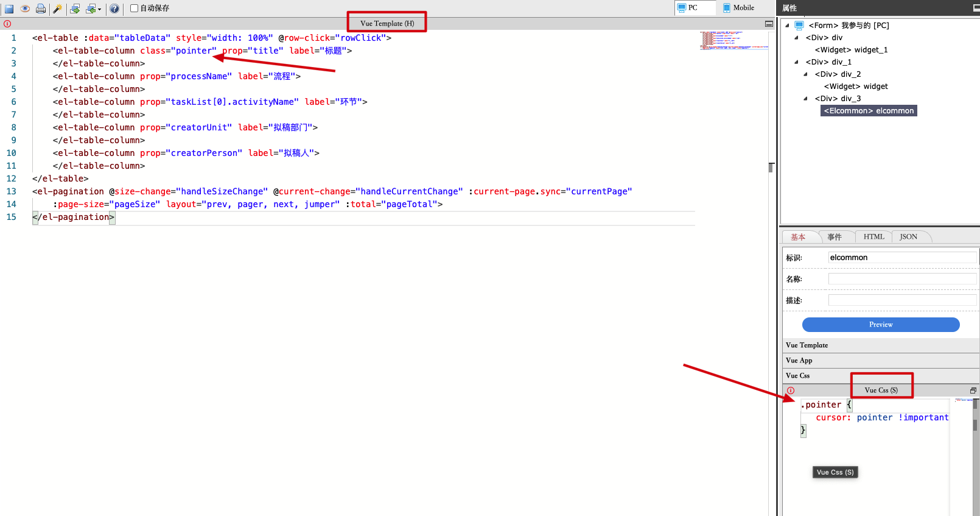The image size is (980, 516).
Task: Click the import icon with left green arrow
Action: point(91,9)
